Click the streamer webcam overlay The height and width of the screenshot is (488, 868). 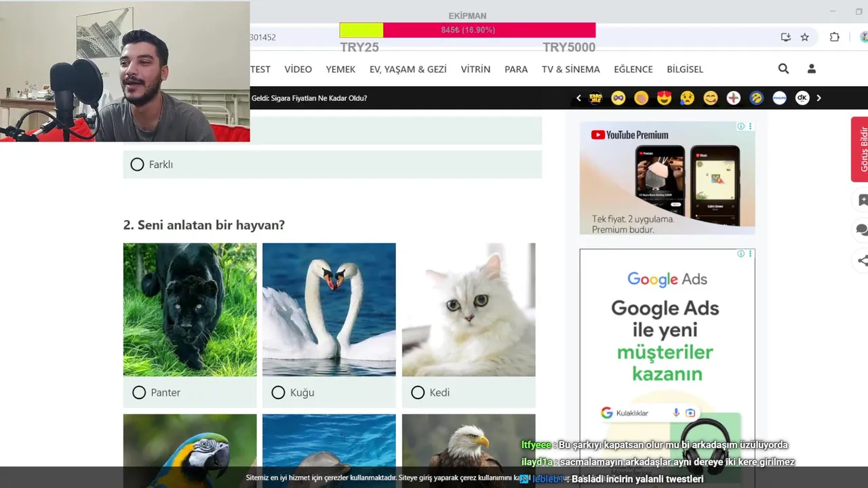[x=125, y=71]
